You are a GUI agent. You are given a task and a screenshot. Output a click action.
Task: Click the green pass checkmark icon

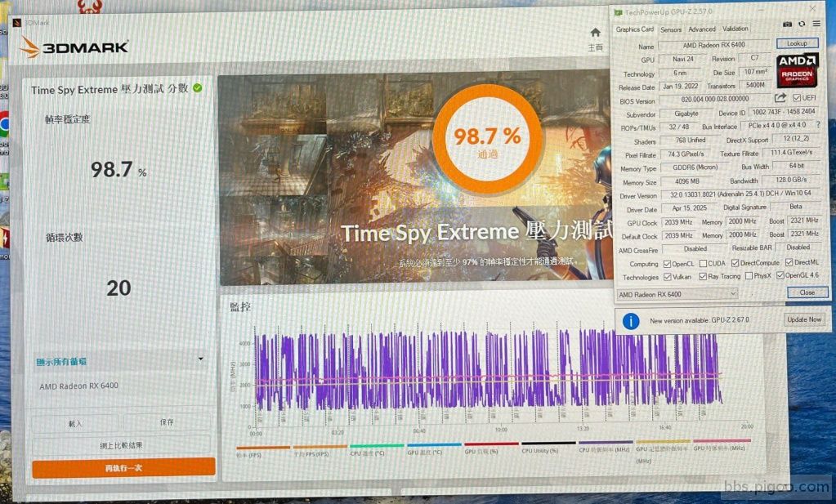click(198, 88)
